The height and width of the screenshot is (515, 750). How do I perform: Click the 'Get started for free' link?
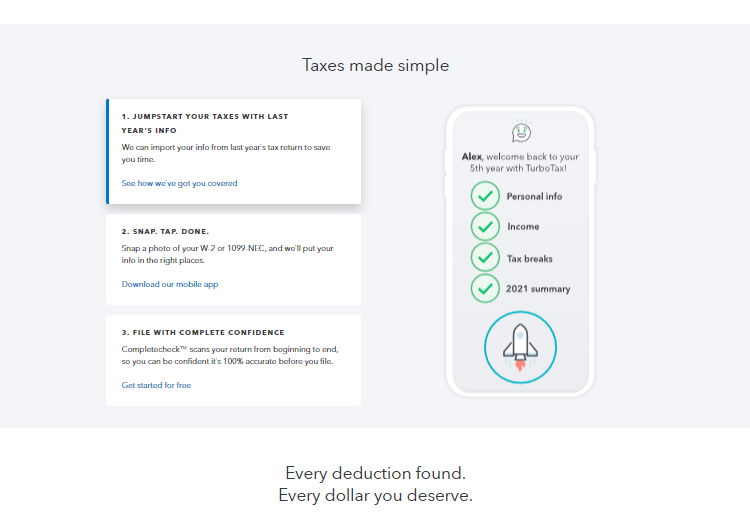pos(156,385)
